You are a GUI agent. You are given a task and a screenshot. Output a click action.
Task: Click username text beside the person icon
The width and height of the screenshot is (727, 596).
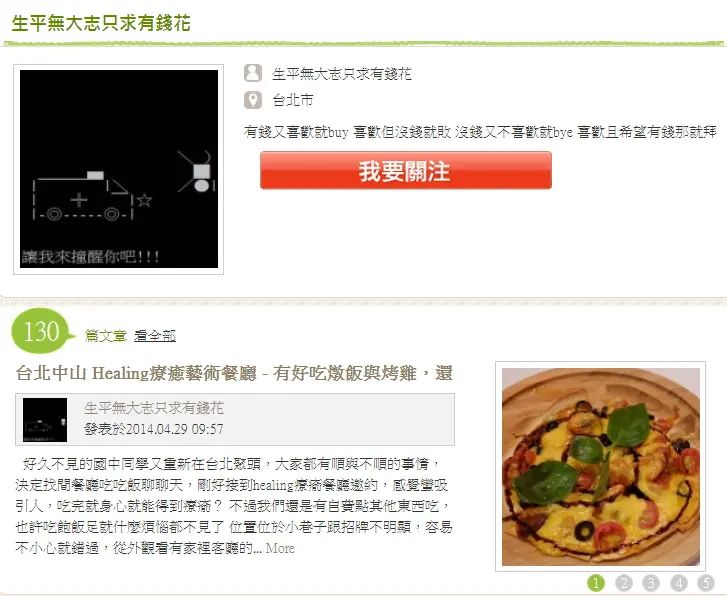tap(342, 74)
